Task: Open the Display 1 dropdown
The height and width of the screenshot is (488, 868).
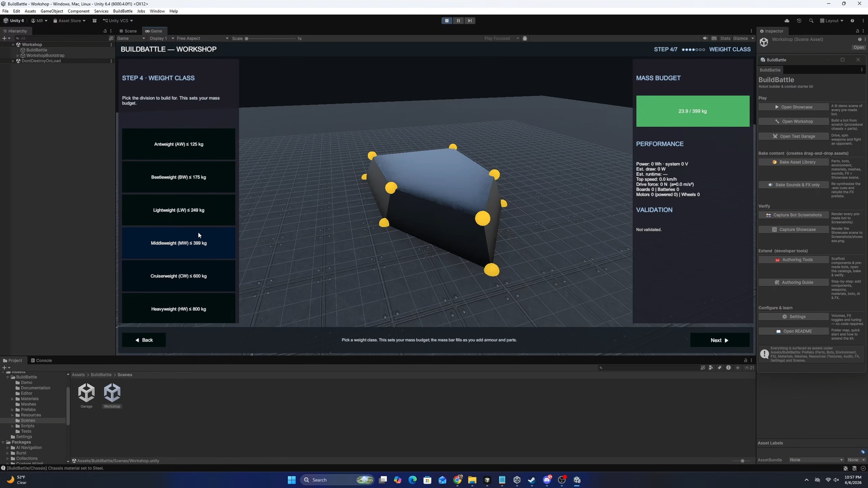Action: point(161,38)
